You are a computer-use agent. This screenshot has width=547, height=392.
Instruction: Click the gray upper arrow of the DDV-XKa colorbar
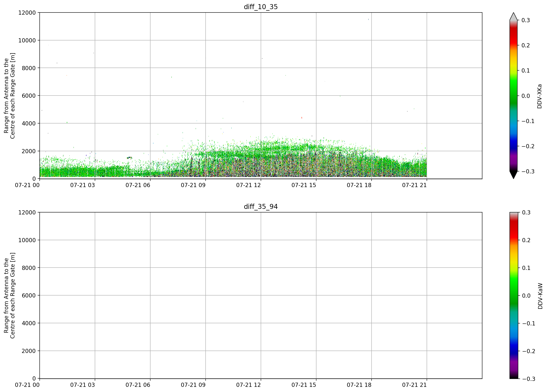(x=513, y=16)
